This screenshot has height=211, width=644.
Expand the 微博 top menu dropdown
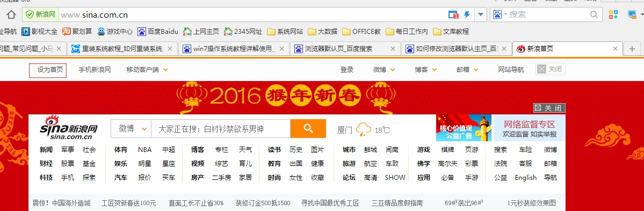click(x=384, y=70)
